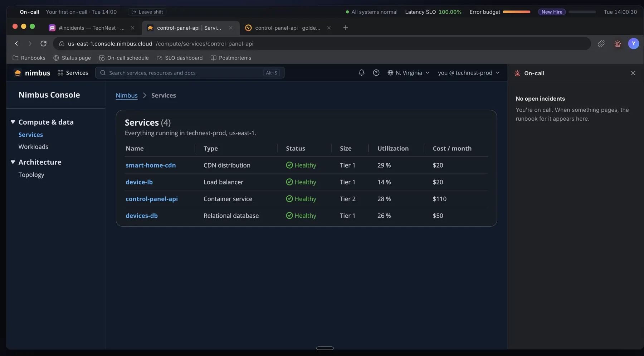The image size is (644, 356).
Task: Open the device-lb service link
Action: click(139, 182)
